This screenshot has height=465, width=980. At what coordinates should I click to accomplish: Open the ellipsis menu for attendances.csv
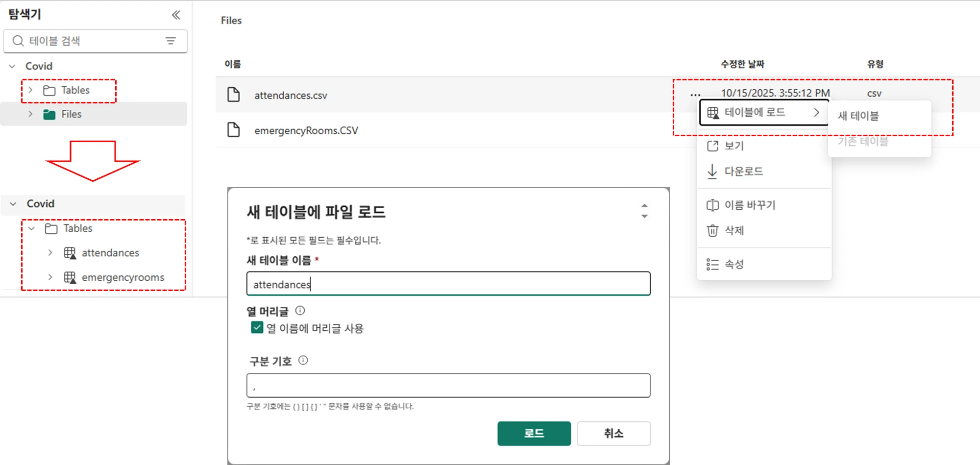click(695, 95)
